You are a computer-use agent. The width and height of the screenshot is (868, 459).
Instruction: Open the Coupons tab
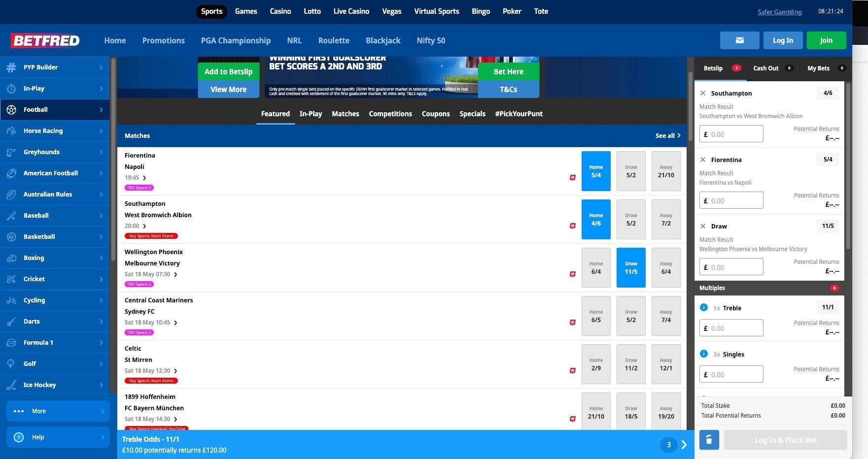436,114
